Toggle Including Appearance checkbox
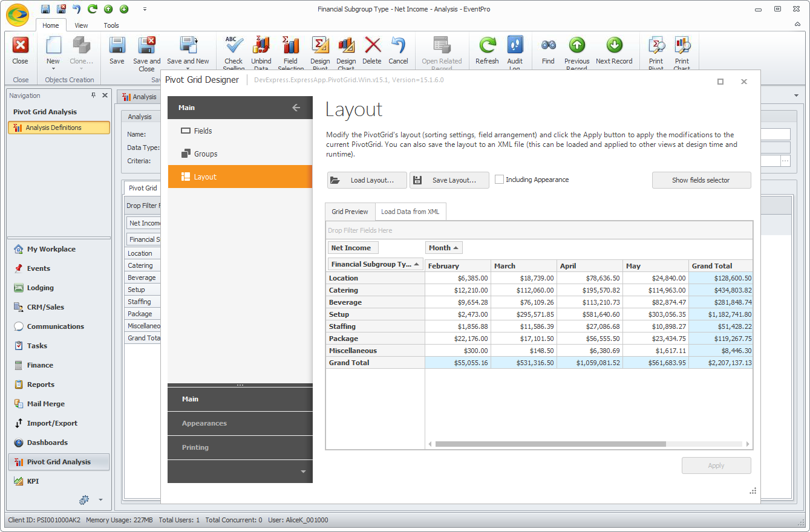The width and height of the screenshot is (810, 532). [x=499, y=180]
